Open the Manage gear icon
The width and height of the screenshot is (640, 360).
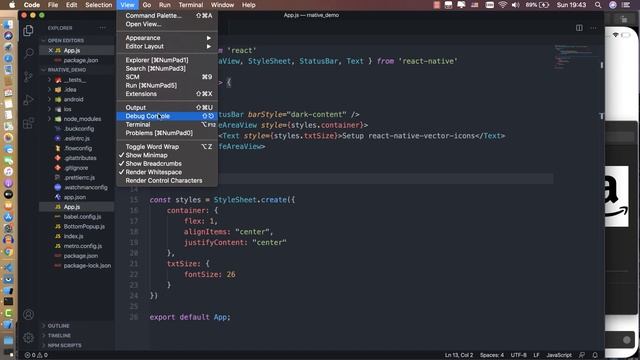(28, 338)
